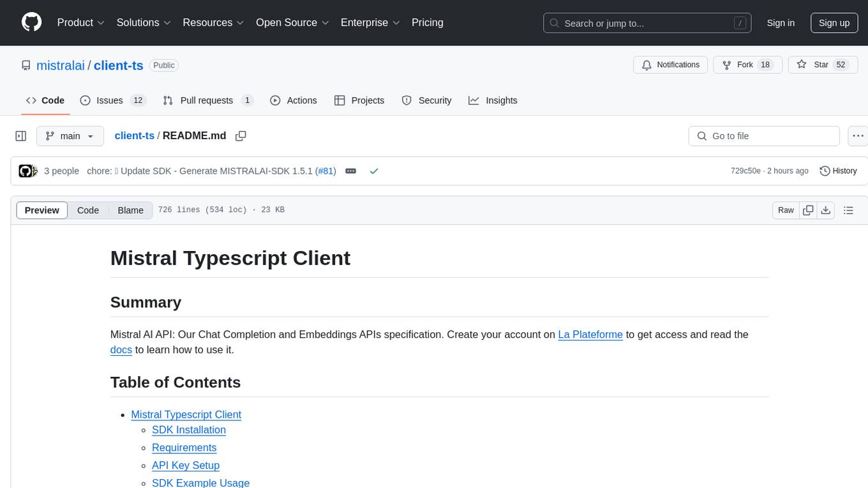Image resolution: width=868 pixels, height=488 pixels.
Task: Jump to API Key Setup section
Action: pos(186,466)
